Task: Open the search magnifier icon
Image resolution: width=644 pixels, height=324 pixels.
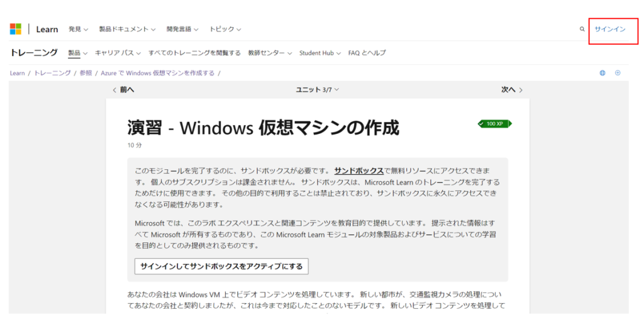Action: pos(582,29)
